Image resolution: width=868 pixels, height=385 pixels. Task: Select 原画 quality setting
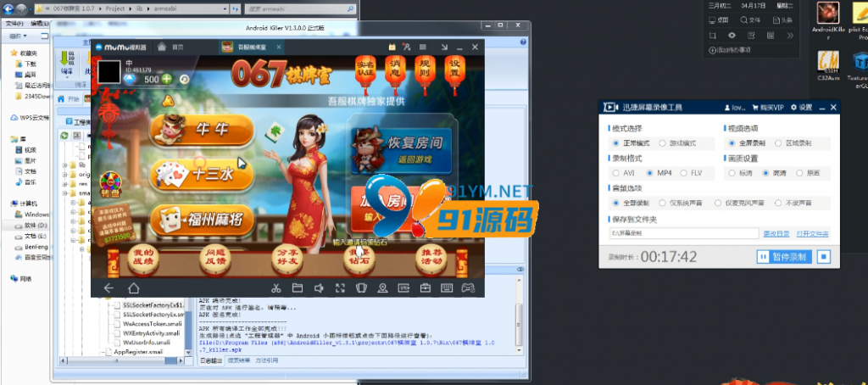(x=808, y=173)
